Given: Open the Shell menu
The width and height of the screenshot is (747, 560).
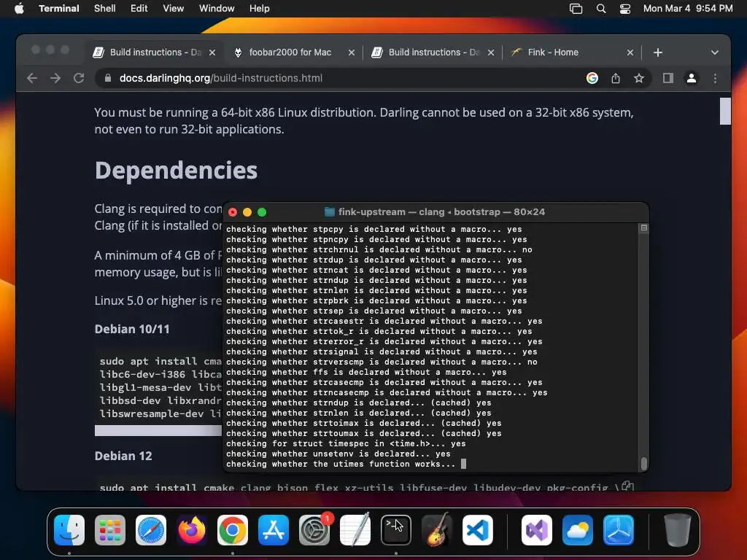Looking at the screenshot, I should (104, 8).
